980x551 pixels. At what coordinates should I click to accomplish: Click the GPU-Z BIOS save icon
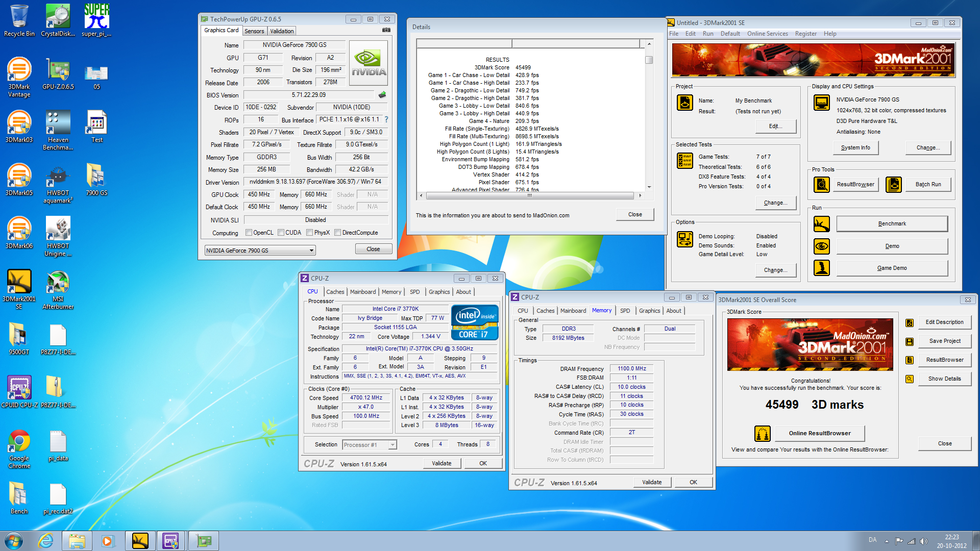coord(382,95)
